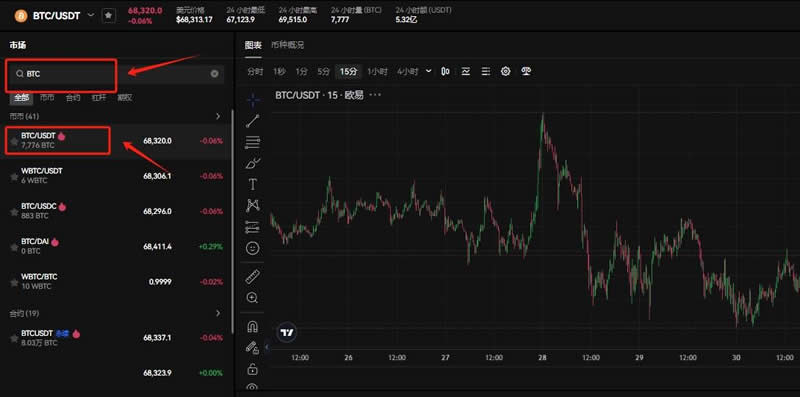Select the 期权 filter tab
The width and height of the screenshot is (800, 397).
(x=124, y=97)
